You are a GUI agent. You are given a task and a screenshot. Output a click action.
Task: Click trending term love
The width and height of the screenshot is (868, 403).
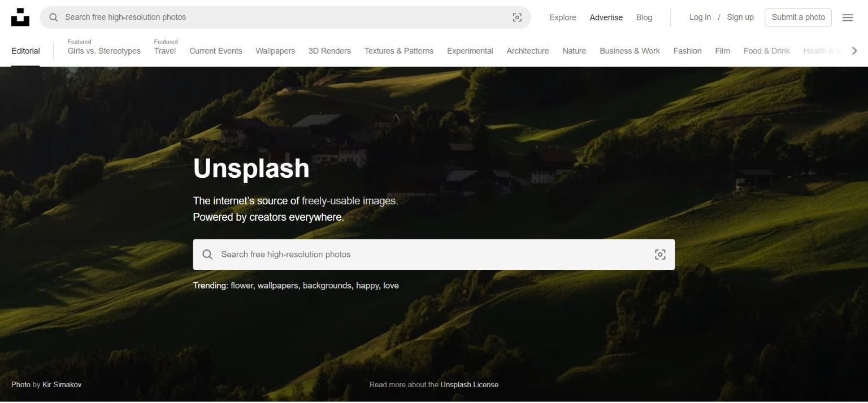click(391, 286)
